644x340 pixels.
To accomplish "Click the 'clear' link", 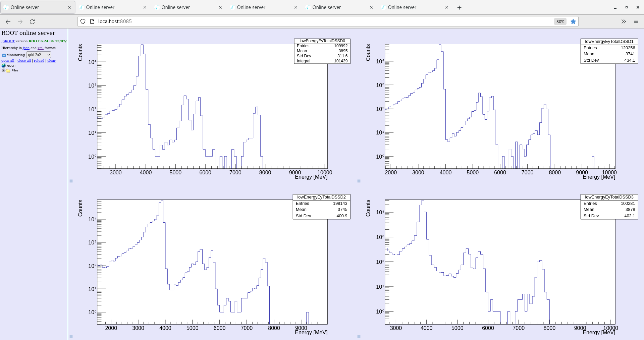I will 51,61.
